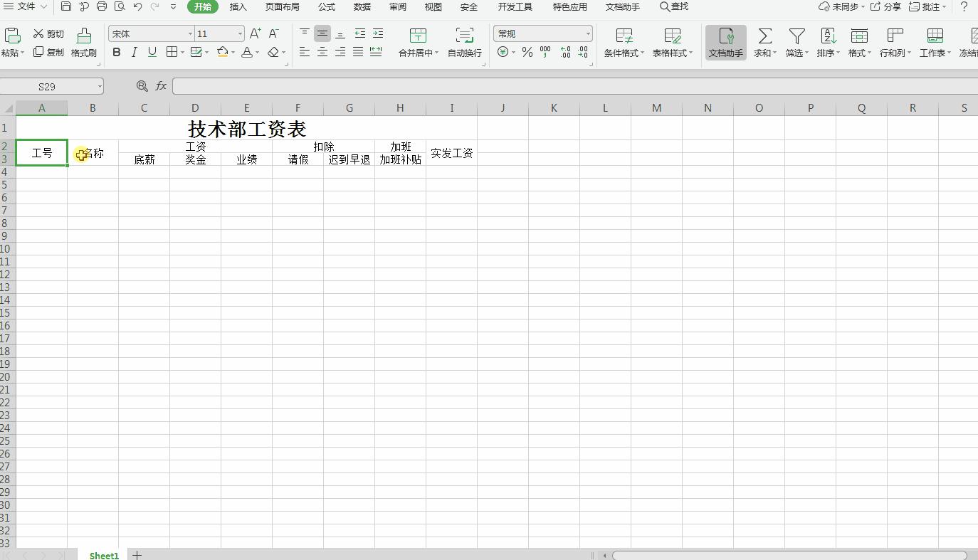Toggle underline formatting
This screenshot has width=978, height=560.
[x=151, y=51]
